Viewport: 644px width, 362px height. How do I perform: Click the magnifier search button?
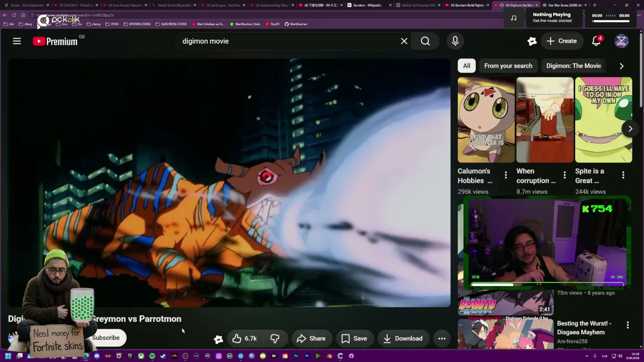click(425, 41)
